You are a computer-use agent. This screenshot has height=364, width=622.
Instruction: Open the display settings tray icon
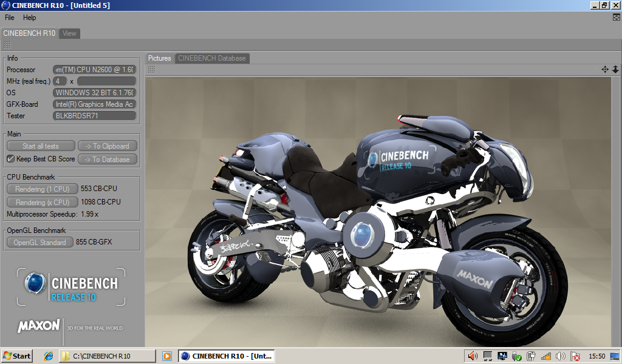click(502, 356)
